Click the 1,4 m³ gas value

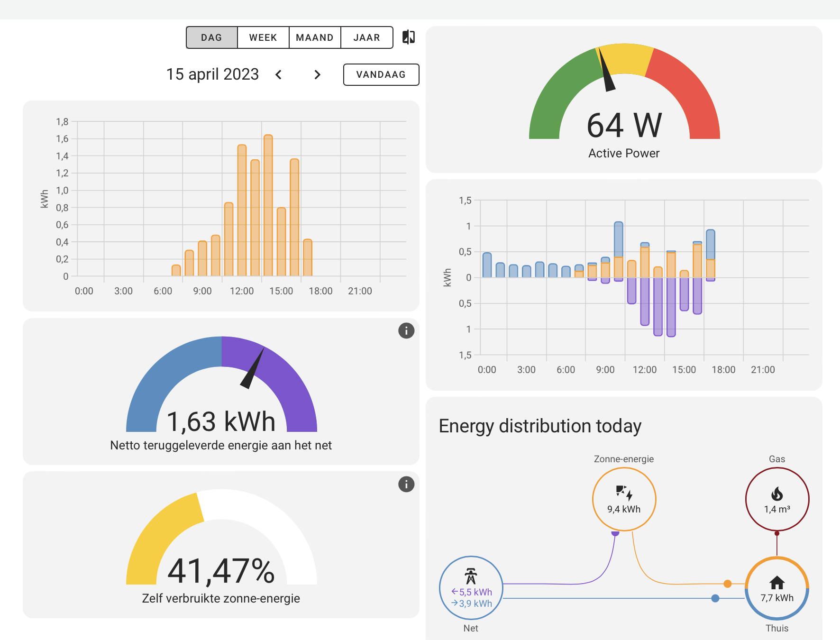(777, 509)
